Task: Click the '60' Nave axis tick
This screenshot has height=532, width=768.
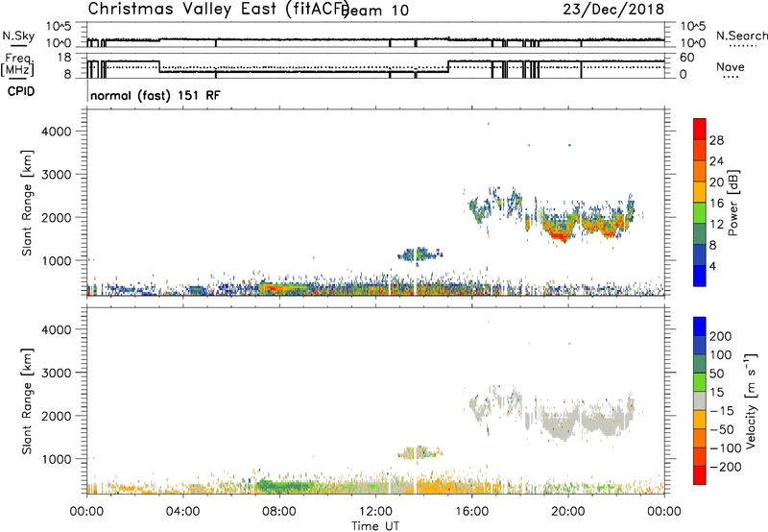Action: [687, 58]
